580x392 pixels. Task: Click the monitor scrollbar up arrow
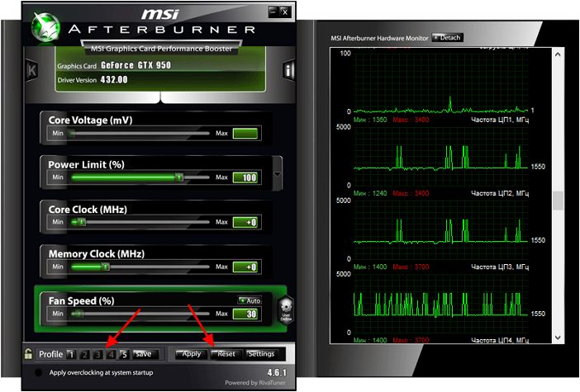tap(558, 54)
